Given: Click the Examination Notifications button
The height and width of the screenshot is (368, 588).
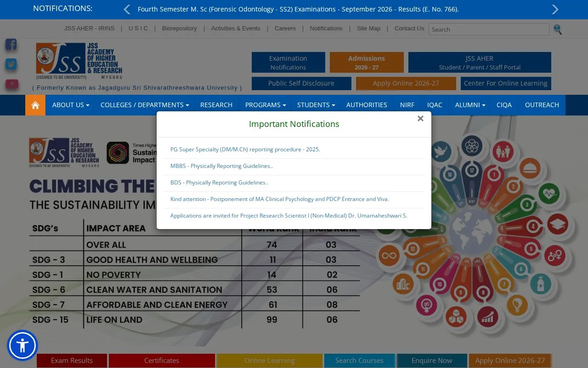Looking at the screenshot, I should point(288,63).
